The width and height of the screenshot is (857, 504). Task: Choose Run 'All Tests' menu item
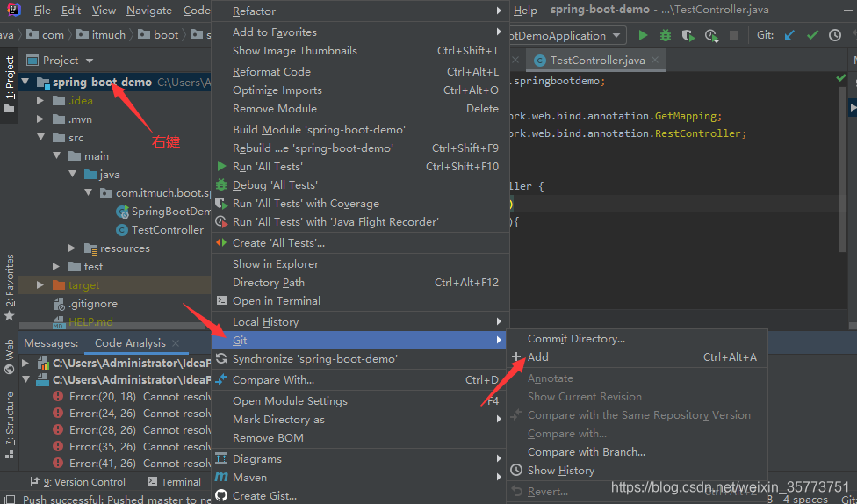(360, 166)
